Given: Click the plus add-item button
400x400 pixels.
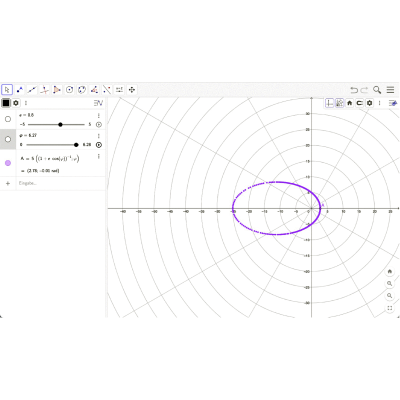Looking at the screenshot, I should click(x=8, y=183).
